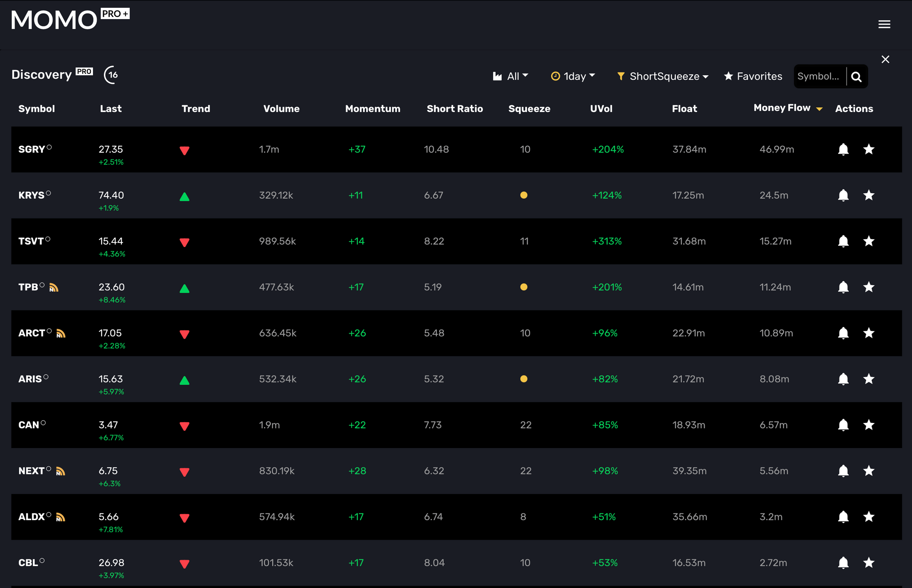912x588 pixels.
Task: Open news feed icon for ARCT
Action: tap(61, 334)
